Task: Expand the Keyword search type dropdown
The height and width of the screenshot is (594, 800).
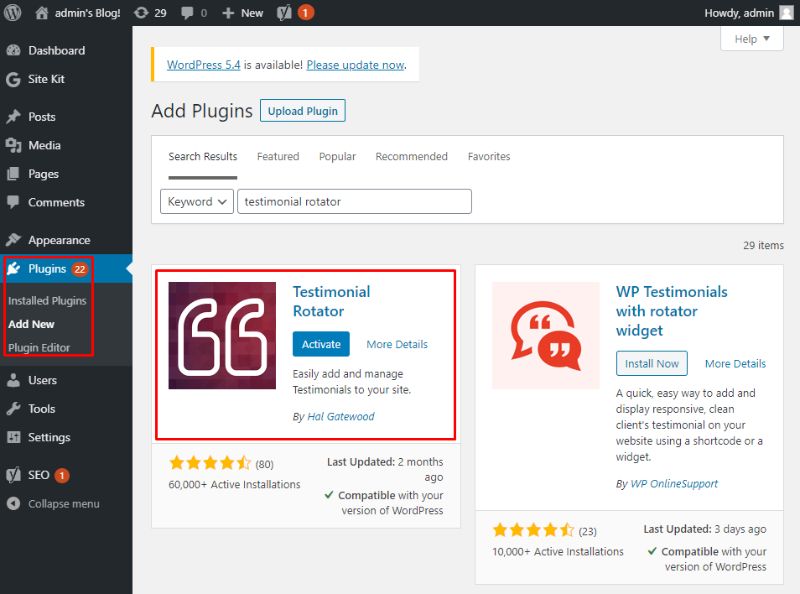Action: pos(197,202)
